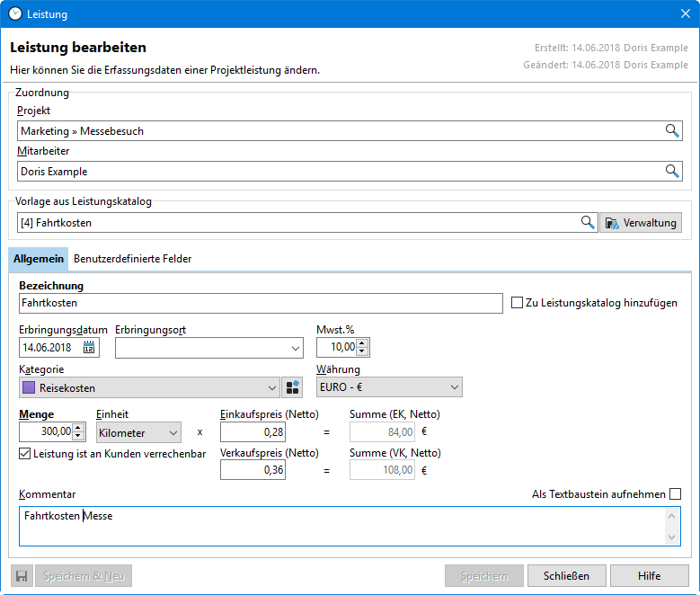Screen dimensions: 700x595
Task: Click the Schließen button
Action: click(566, 576)
